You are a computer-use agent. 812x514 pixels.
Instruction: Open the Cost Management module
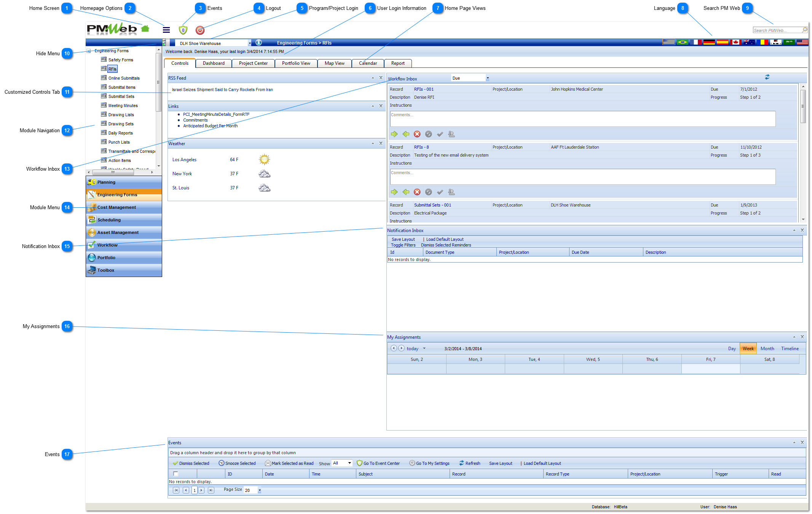(x=124, y=207)
